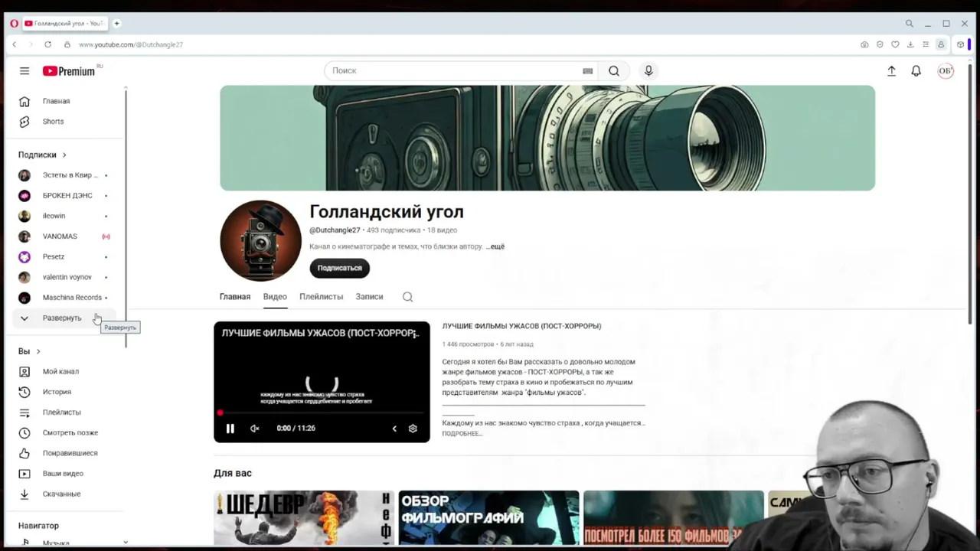Open video player settings gear

click(413, 429)
